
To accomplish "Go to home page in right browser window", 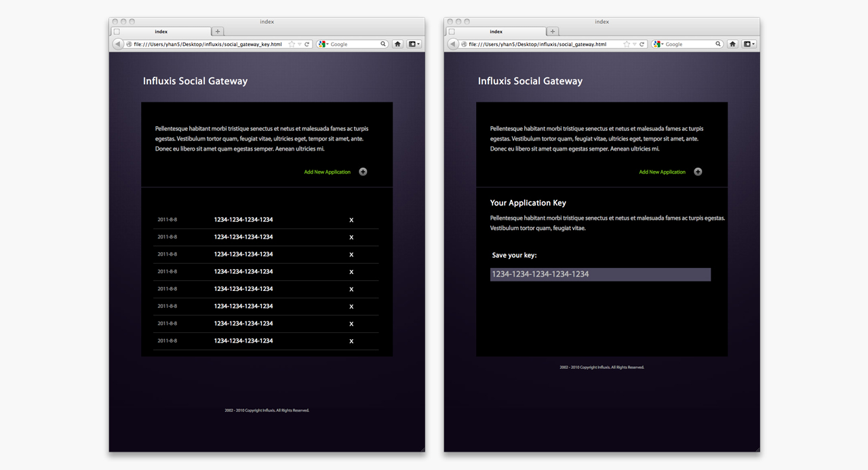I will (732, 44).
